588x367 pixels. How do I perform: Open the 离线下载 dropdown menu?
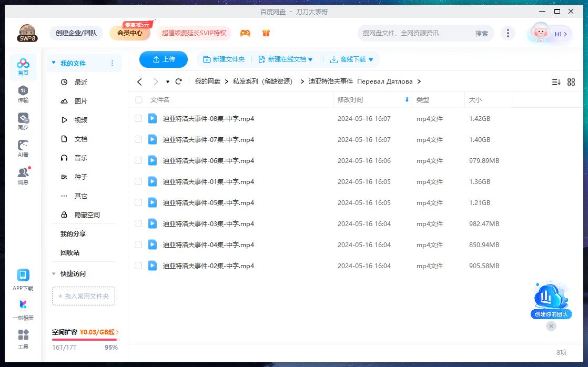click(351, 59)
